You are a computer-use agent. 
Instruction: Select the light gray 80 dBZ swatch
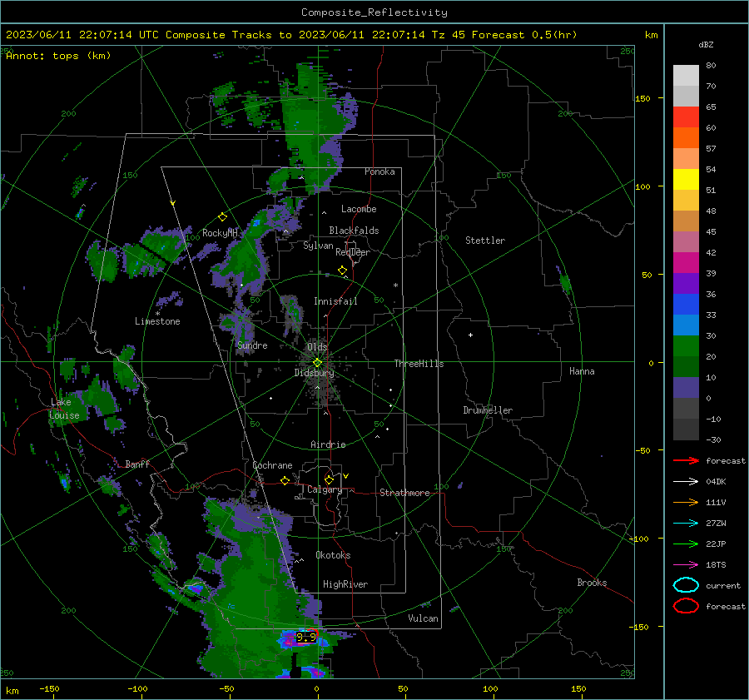point(686,76)
